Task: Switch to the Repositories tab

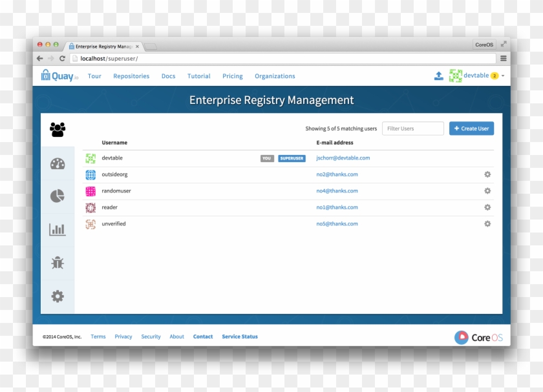Action: click(131, 76)
